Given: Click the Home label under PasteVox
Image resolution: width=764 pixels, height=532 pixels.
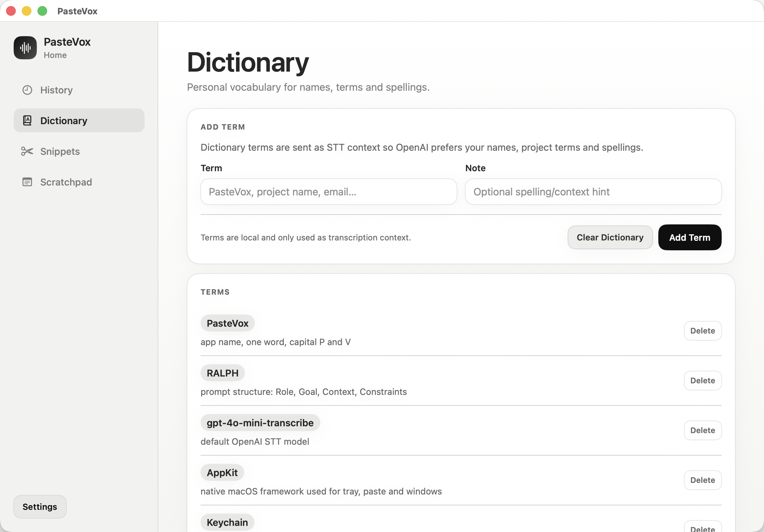Looking at the screenshot, I should pos(55,55).
